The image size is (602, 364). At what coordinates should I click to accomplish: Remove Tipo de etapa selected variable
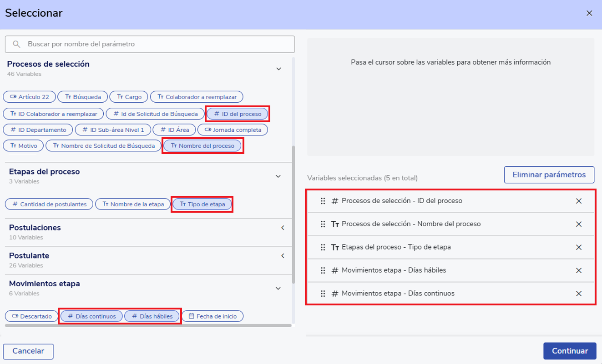pyautogui.click(x=579, y=247)
